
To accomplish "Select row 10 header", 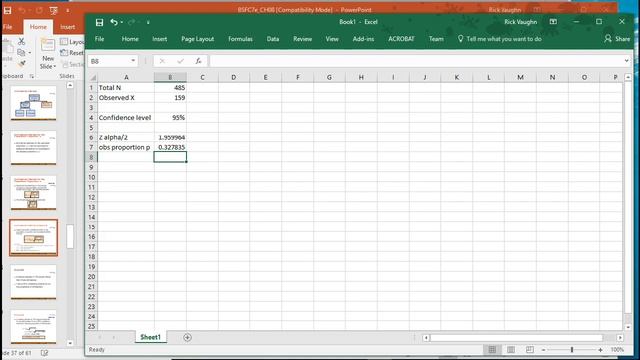I will [x=91, y=177].
